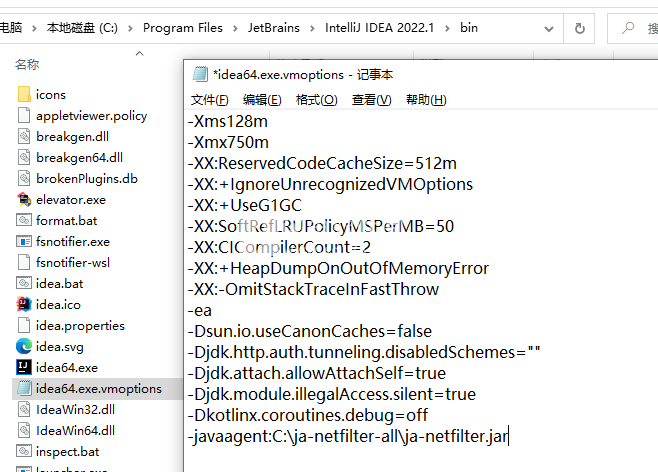Select IdeaWin64.dll file icon

(x=24, y=430)
